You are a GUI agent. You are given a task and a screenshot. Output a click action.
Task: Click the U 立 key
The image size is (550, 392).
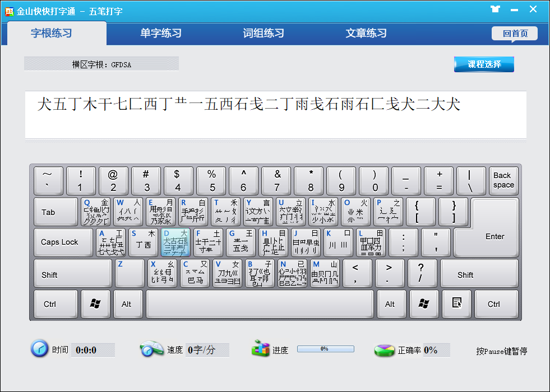tap(290, 212)
